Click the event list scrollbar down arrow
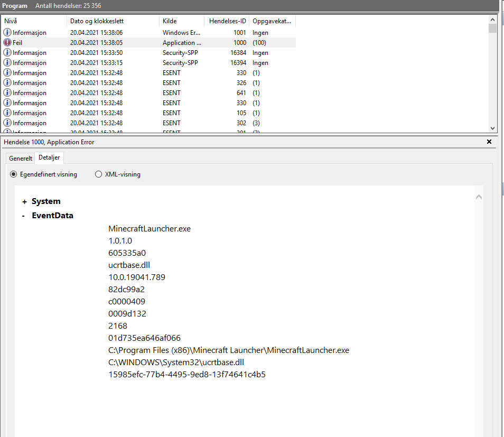The height and width of the screenshot is (437, 504). coord(492,128)
